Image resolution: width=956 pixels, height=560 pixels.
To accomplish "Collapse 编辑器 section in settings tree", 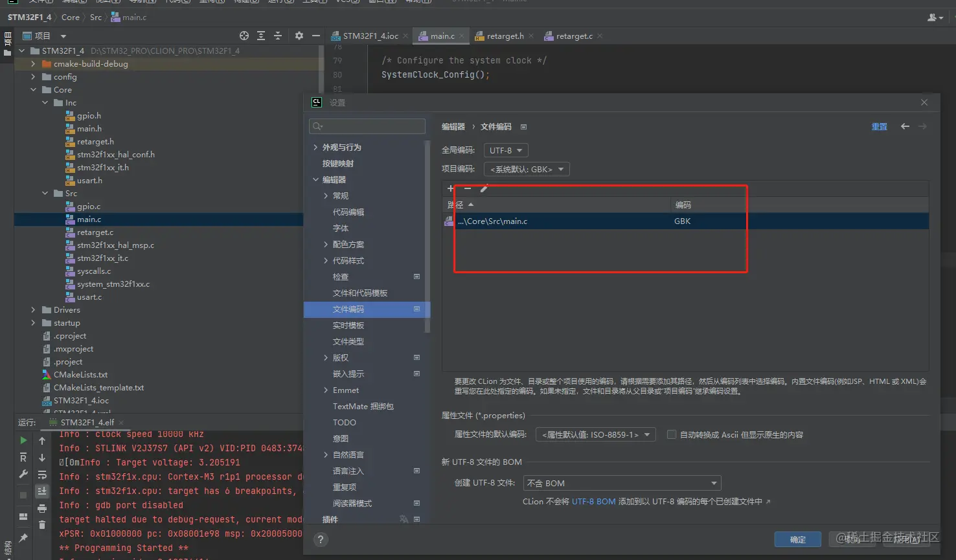I will 315,180.
